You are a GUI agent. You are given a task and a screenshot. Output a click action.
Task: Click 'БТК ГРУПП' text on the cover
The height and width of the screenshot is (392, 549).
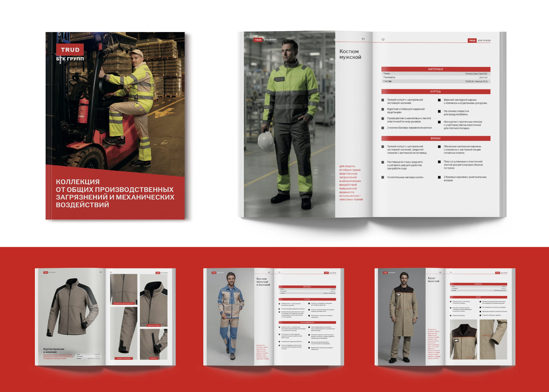coord(70,59)
